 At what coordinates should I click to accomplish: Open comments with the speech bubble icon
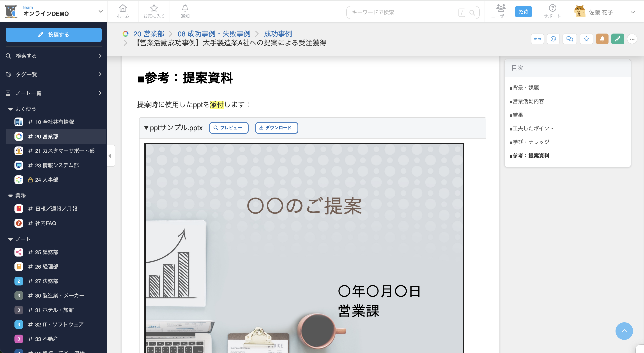click(x=570, y=39)
